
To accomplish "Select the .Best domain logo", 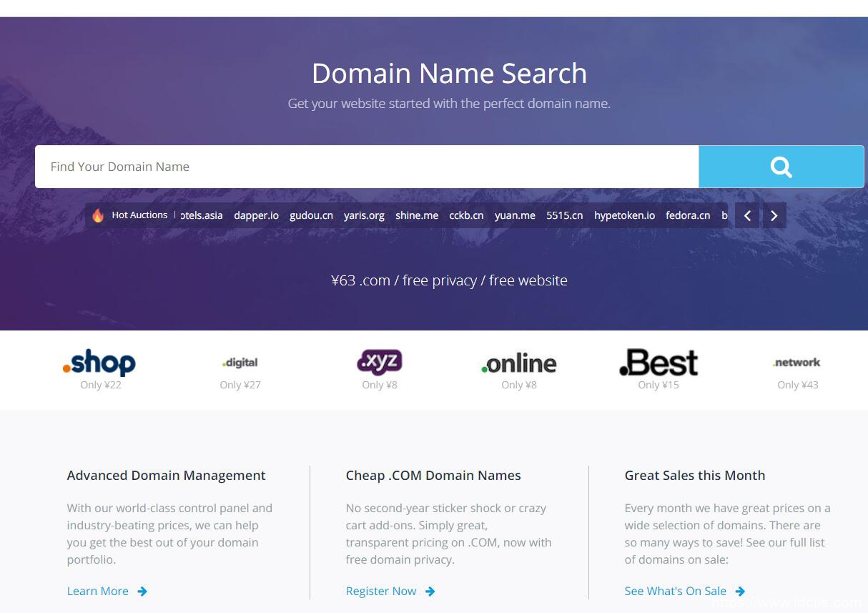I will point(658,363).
